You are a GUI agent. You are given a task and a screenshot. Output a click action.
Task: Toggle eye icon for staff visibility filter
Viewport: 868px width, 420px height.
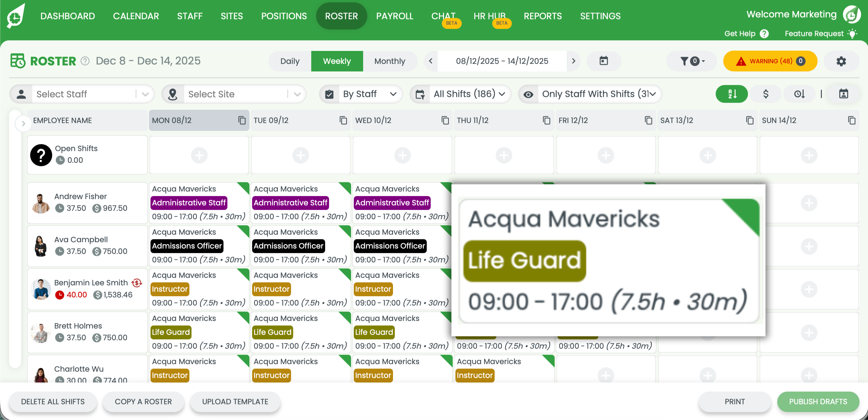tap(528, 94)
